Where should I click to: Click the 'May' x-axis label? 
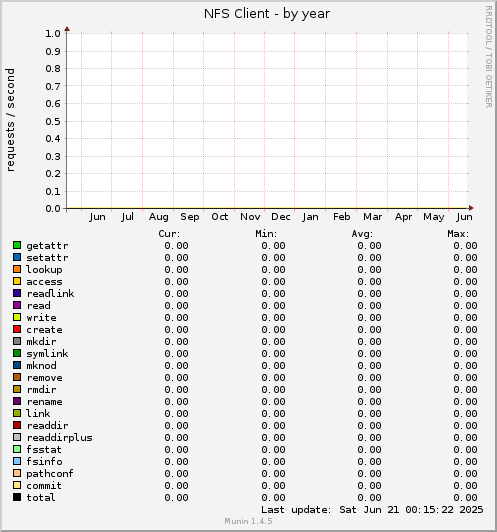pos(434,217)
